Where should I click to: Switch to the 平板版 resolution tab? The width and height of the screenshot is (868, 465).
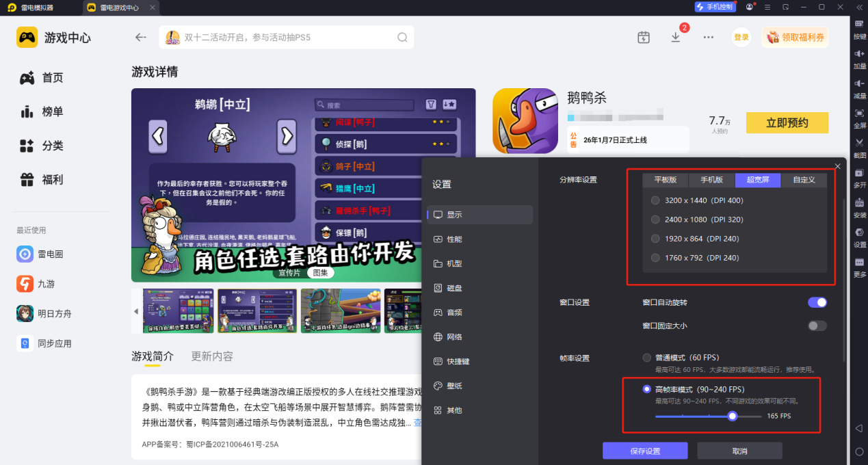tap(665, 180)
